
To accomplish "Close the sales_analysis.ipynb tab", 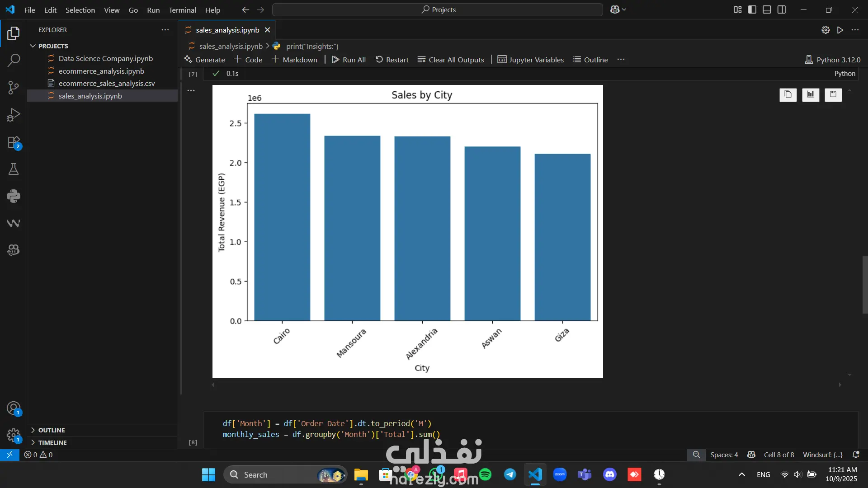I will pyautogui.click(x=268, y=30).
